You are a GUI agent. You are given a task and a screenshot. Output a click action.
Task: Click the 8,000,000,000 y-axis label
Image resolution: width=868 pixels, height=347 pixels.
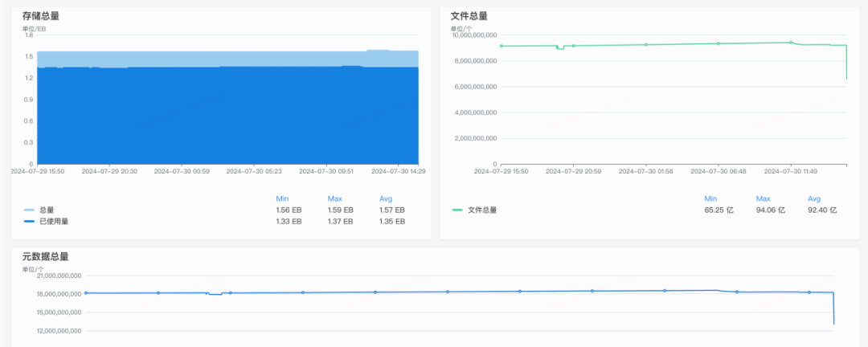click(476, 61)
